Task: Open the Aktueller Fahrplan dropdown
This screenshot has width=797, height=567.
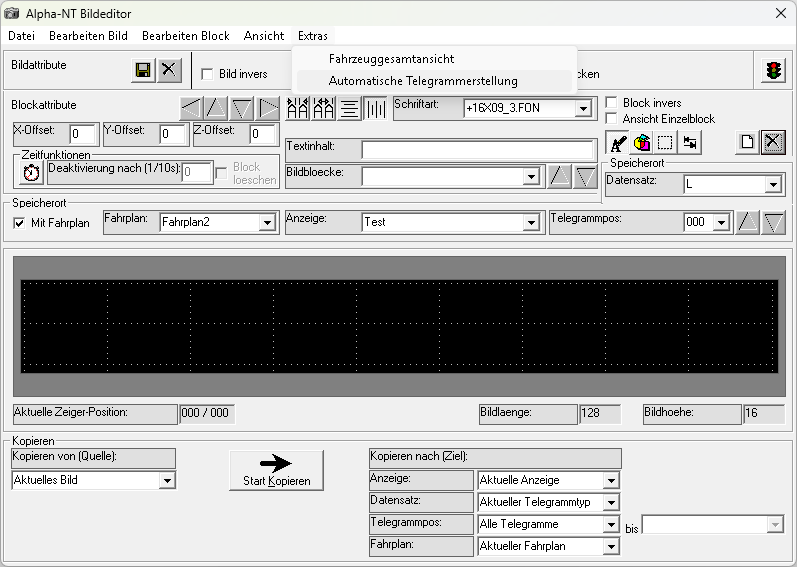Action: pyautogui.click(x=611, y=547)
